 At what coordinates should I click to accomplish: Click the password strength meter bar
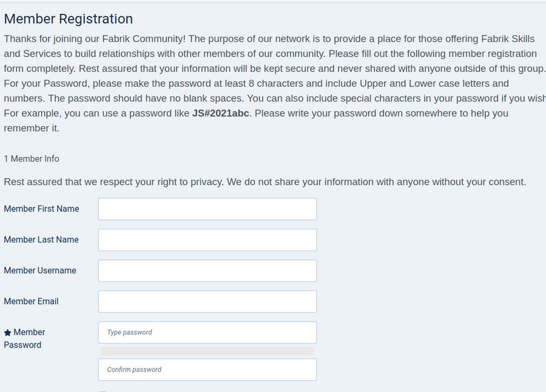point(207,351)
